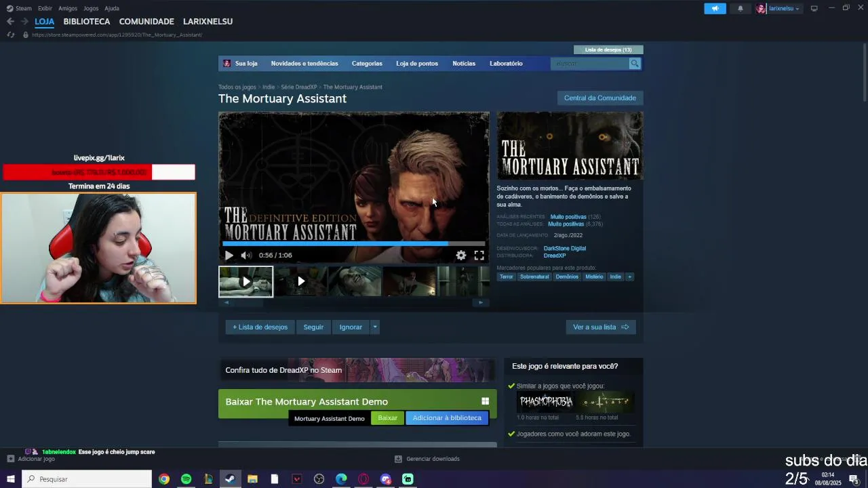This screenshot has width=868, height=488.
Task: Enter fullscreen on the trailer video
Action: 479,256
